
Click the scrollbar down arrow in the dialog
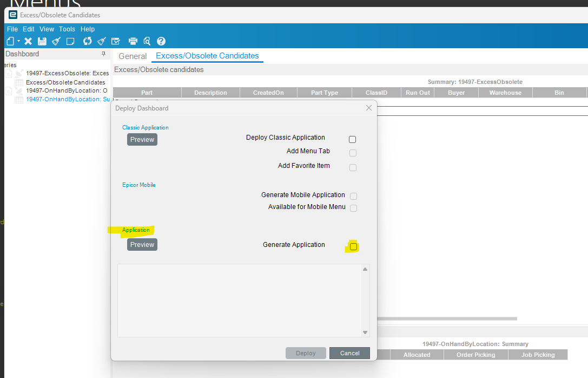pos(365,331)
